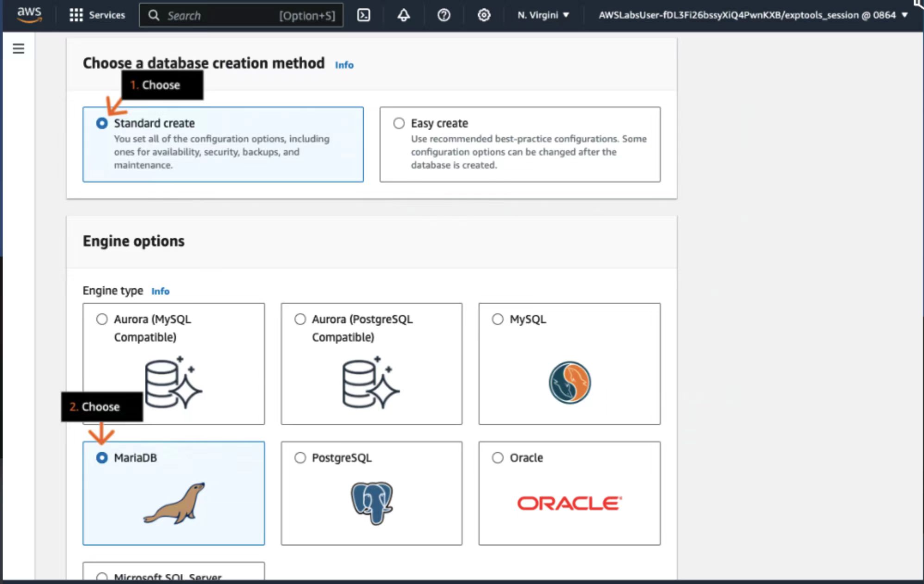Focus the AWS console search field
Image resolution: width=924 pixels, height=584 pixels.
tap(241, 15)
